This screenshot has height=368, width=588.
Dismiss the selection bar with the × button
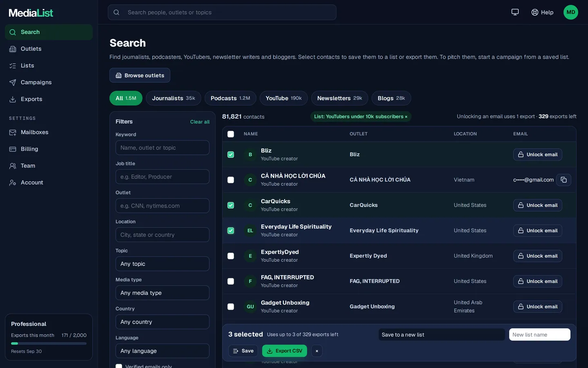317,351
